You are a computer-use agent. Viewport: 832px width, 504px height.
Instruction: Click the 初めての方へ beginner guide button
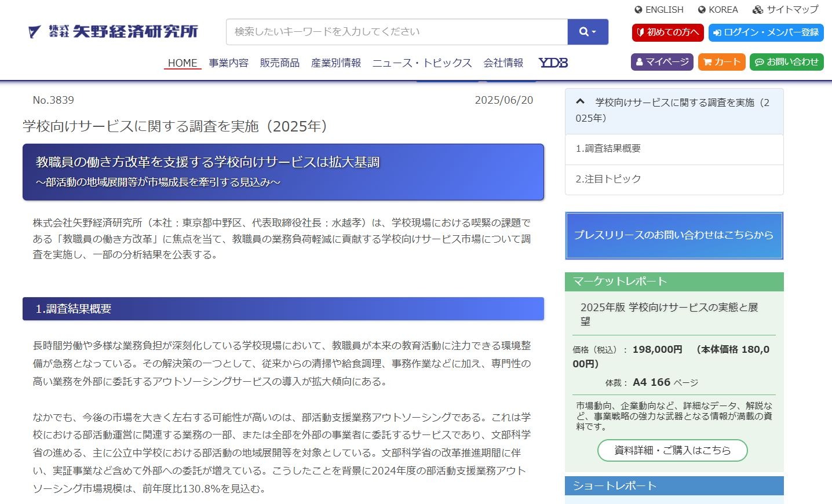[667, 32]
